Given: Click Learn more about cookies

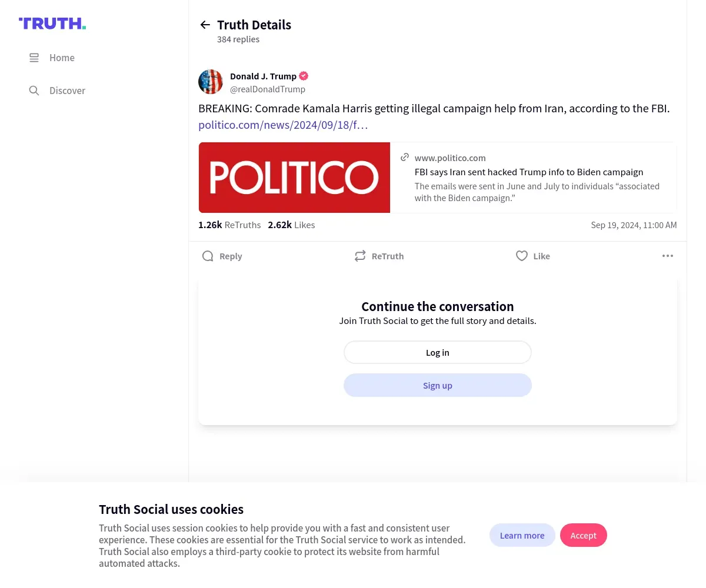Looking at the screenshot, I should coord(522,535).
